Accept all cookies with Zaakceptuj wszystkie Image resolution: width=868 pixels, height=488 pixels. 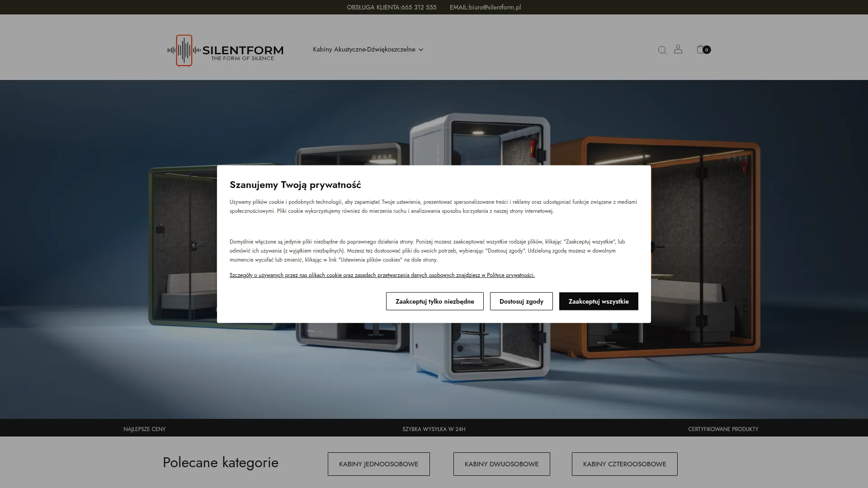(x=598, y=301)
